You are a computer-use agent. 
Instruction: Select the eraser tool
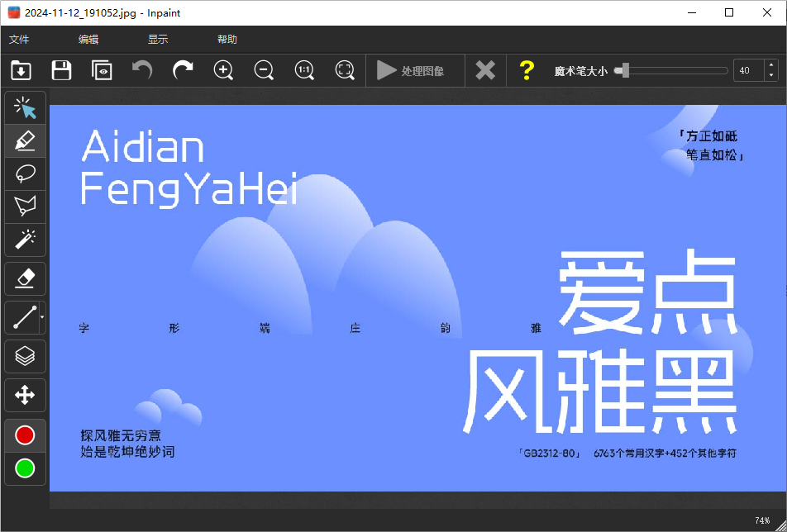pyautogui.click(x=25, y=278)
